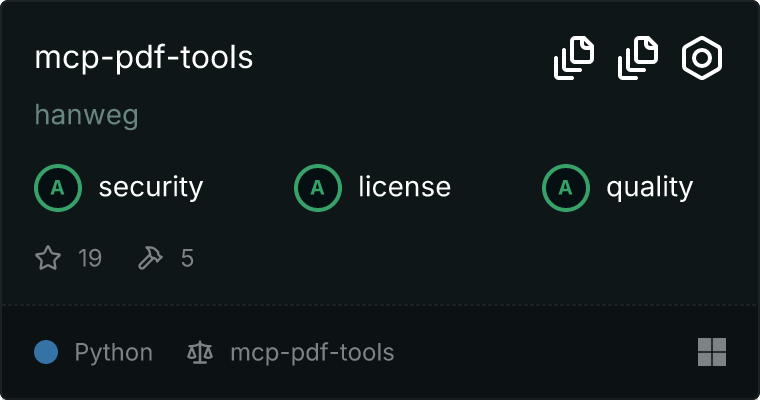The height and width of the screenshot is (400, 760).
Task: Select the security label text
Action: click(151, 188)
